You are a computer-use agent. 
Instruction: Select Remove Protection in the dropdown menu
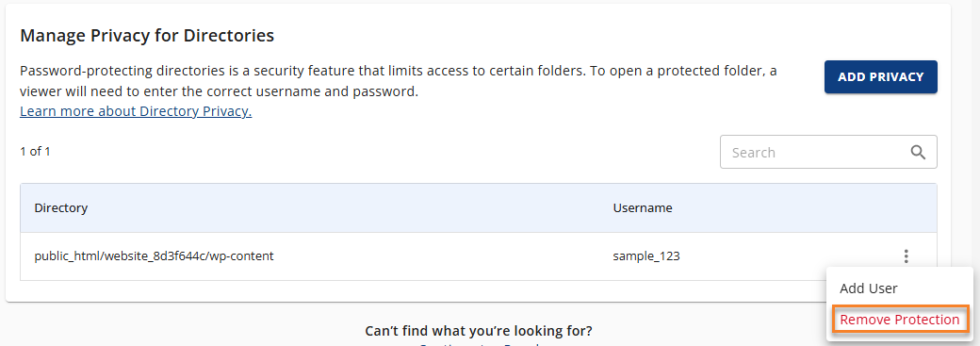tap(899, 319)
